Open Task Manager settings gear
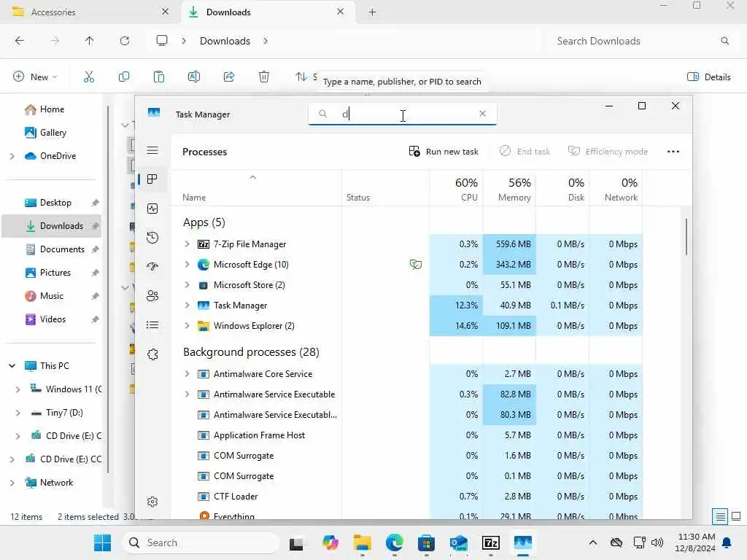This screenshot has width=747, height=560. tap(152, 502)
